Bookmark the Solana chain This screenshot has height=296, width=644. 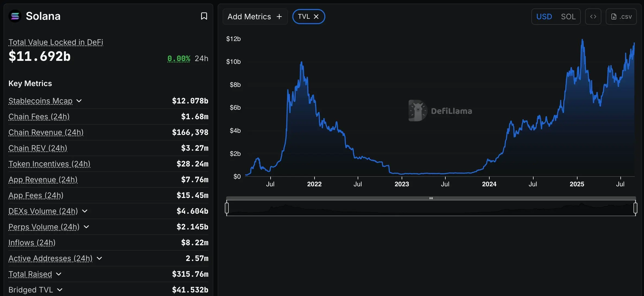click(204, 16)
